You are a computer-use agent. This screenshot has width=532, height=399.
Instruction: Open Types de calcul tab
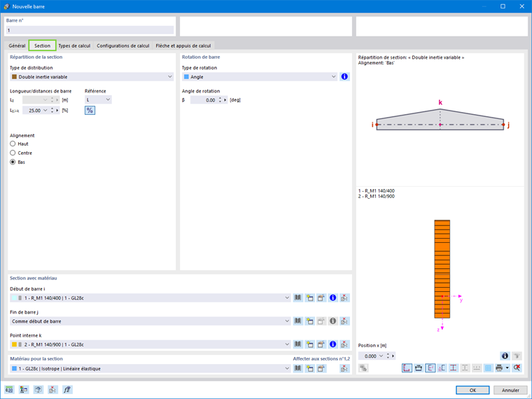tap(74, 45)
